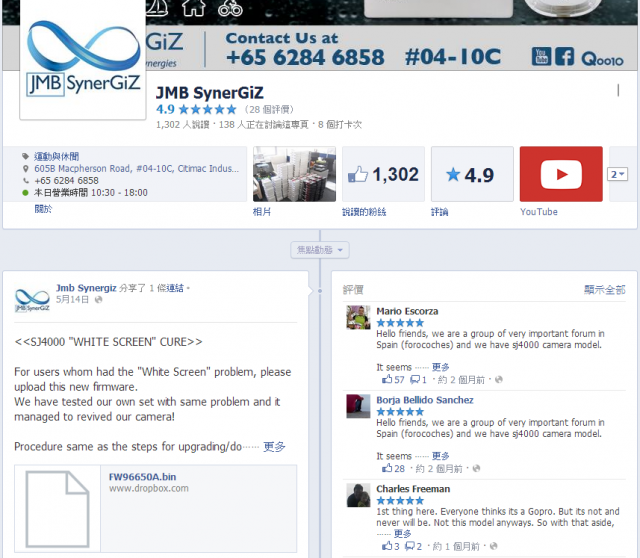Open the 評論 tab label

pos(440,211)
